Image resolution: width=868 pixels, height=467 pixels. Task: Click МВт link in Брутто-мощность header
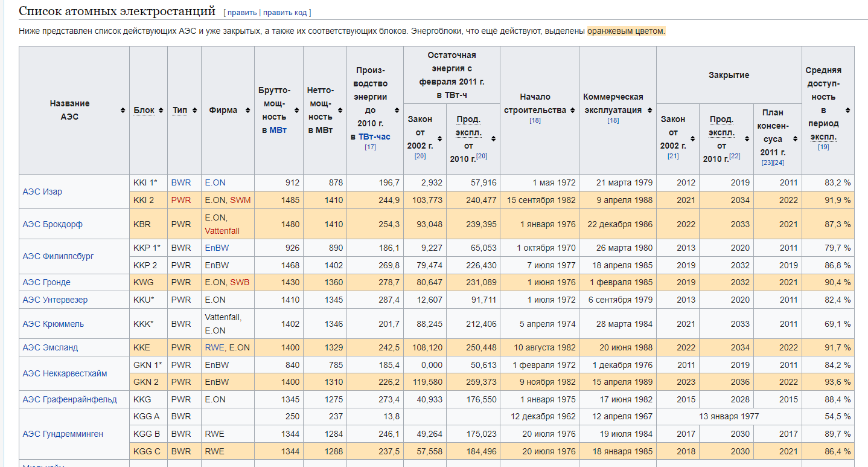278,130
